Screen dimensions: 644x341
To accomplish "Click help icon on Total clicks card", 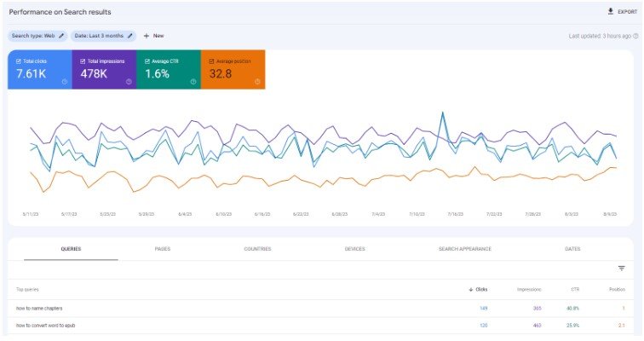I will click(x=65, y=82).
